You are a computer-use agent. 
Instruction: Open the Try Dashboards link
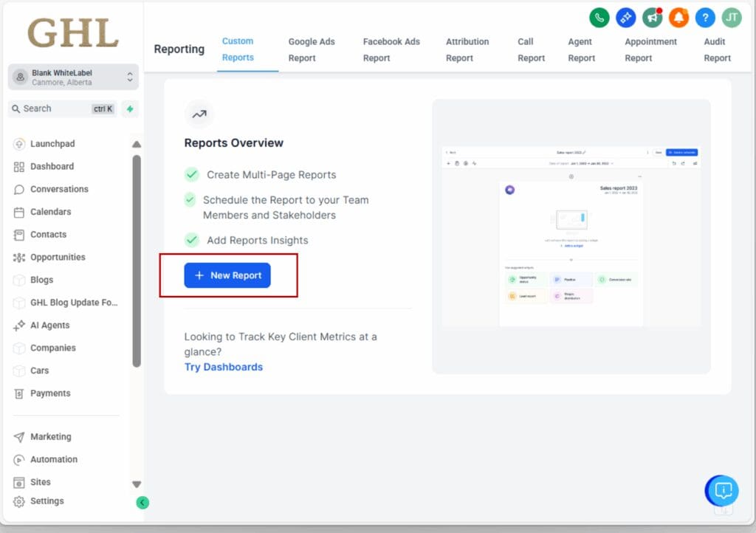click(x=223, y=367)
